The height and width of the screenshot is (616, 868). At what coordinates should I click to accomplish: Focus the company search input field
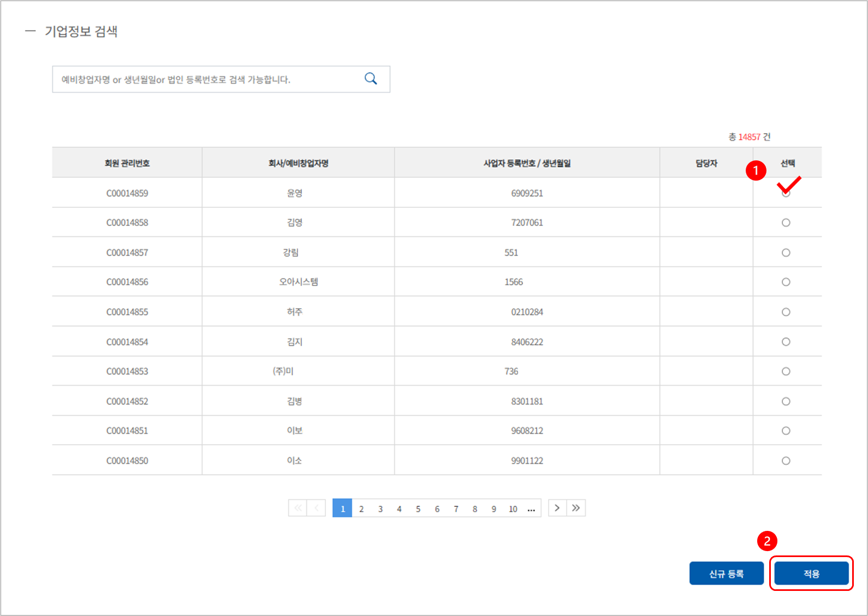207,80
